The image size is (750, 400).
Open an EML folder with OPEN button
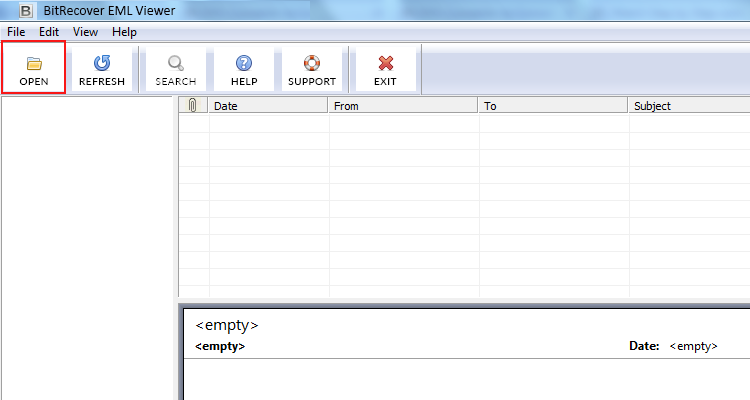point(33,68)
